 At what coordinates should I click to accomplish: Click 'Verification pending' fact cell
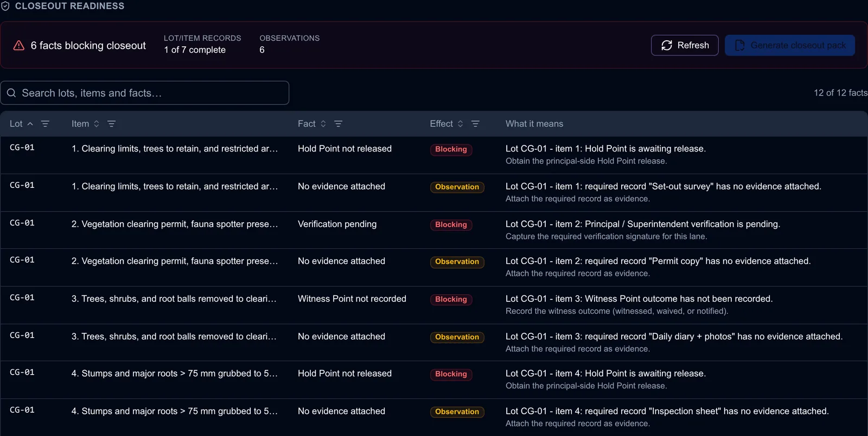337,224
